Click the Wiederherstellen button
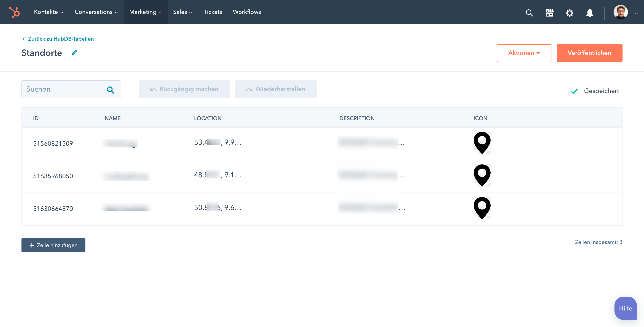644x327 pixels. (x=276, y=89)
